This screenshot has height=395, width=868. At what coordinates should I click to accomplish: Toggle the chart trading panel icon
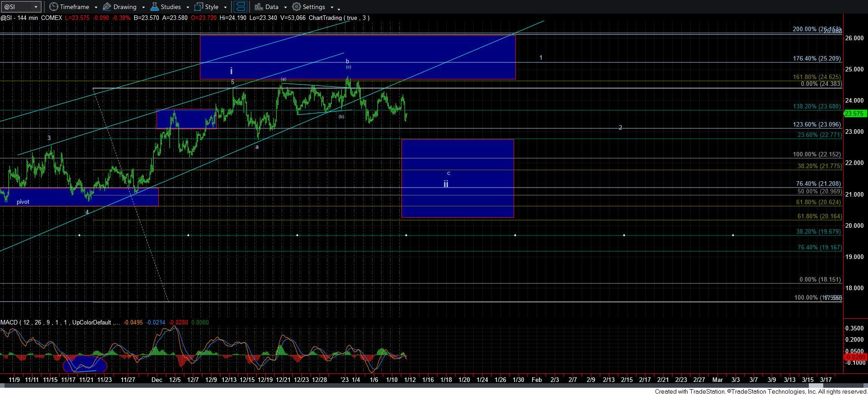(241, 7)
